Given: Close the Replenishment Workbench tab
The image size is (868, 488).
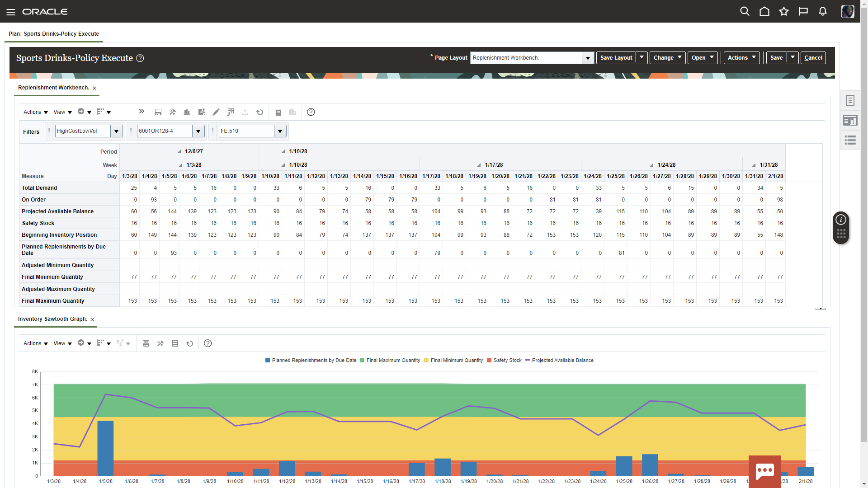Looking at the screenshot, I should click(94, 88).
